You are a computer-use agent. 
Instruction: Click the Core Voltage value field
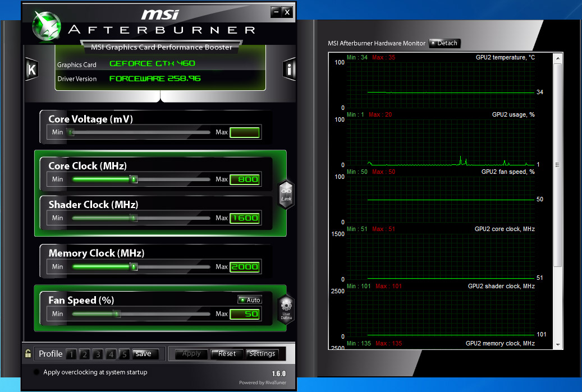(x=244, y=132)
